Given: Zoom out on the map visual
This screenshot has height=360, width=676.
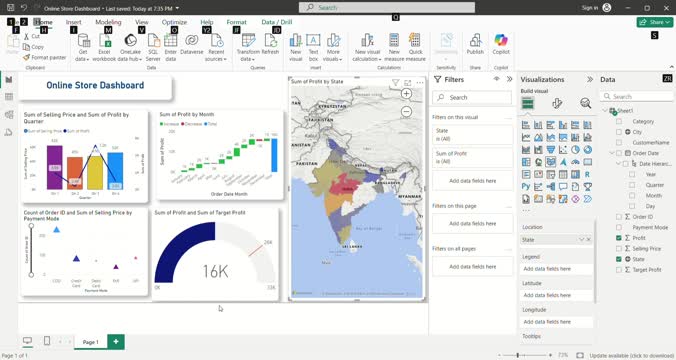Looking at the screenshot, I should [x=406, y=112].
